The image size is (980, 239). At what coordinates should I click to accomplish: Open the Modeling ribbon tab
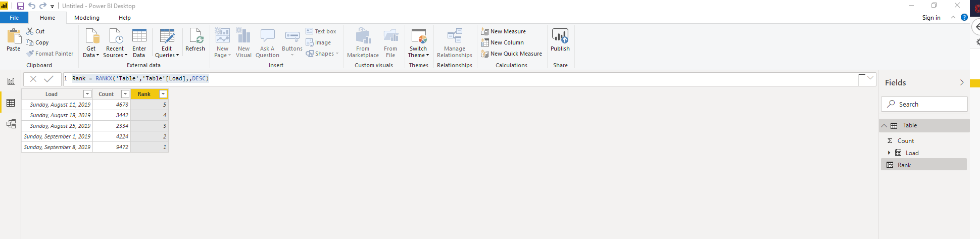(x=87, y=18)
